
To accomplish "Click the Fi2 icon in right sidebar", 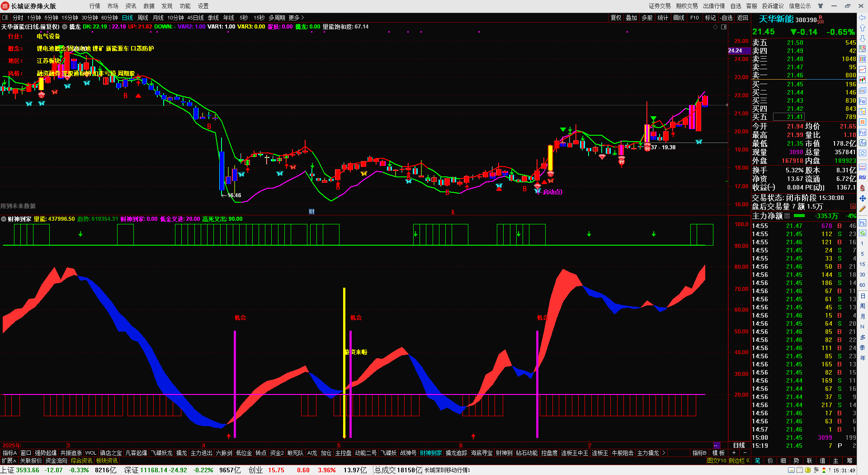I will 863,133.
